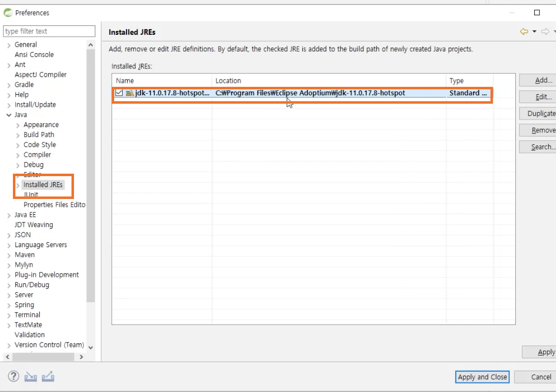
Task: Expand the Appearance node under Java
Action: point(18,125)
